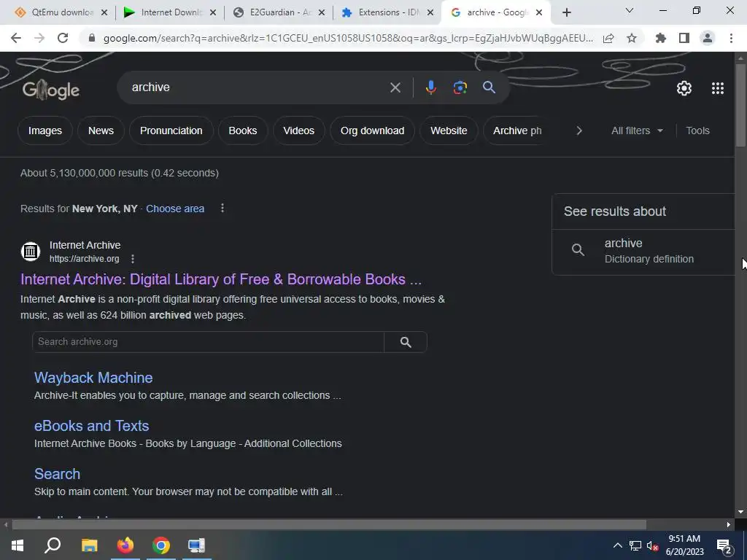This screenshot has height=560, width=747.
Task: Filter results by Images
Action: coord(45,131)
